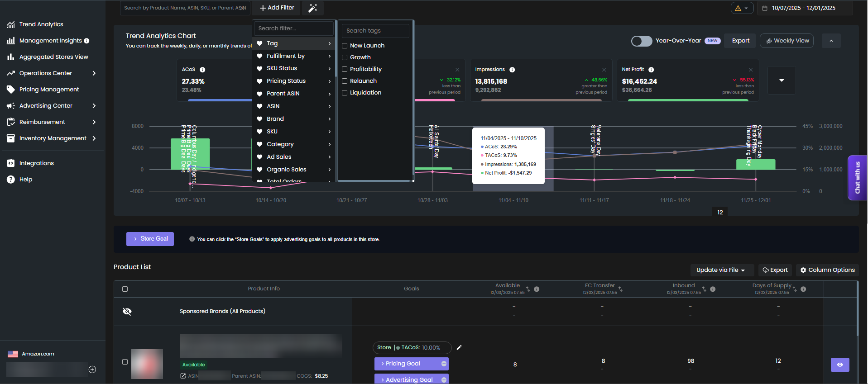Select the Fulfillment by filter option
This screenshot has height=384, width=868.
pos(294,56)
